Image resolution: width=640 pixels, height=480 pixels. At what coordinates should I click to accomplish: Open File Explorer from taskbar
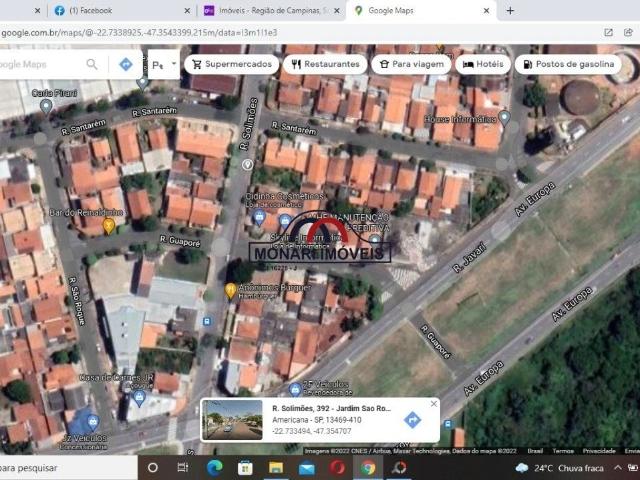276,468
